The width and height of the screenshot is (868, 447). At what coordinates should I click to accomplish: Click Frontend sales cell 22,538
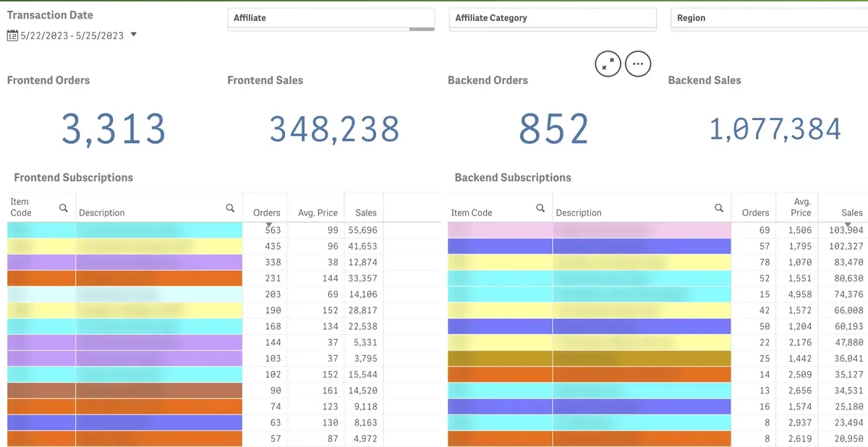(x=362, y=326)
